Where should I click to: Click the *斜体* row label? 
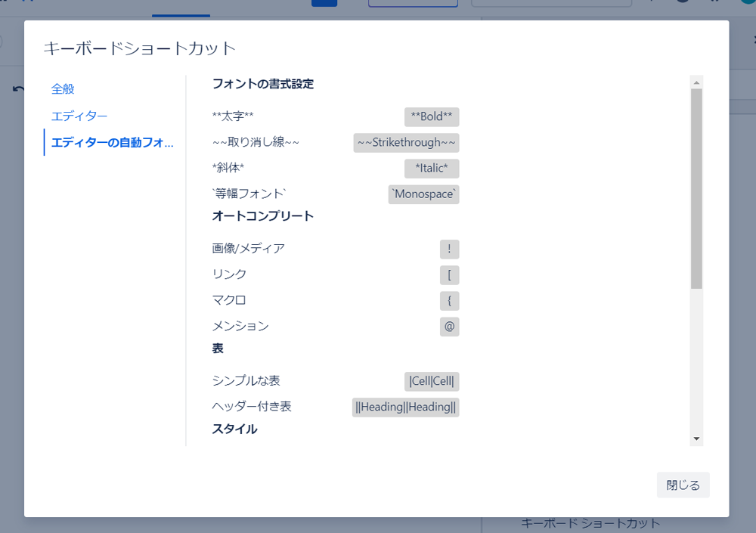click(228, 168)
